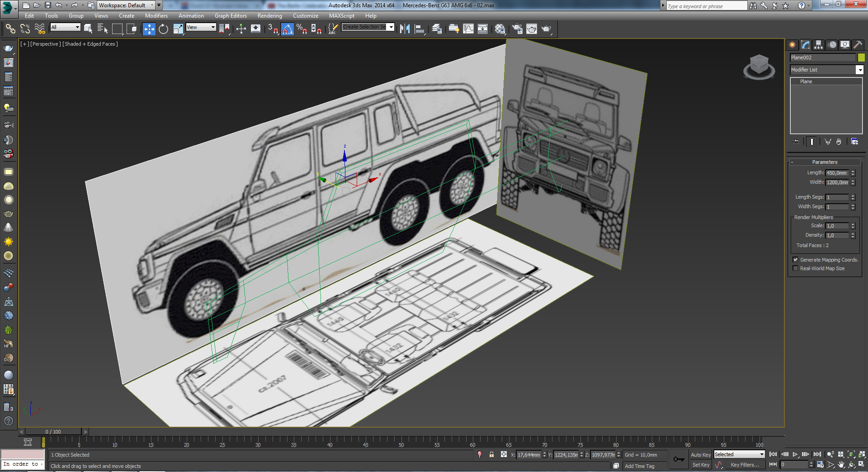This screenshot has width=868, height=472.
Task: Click the Set Key button
Action: [701, 465]
